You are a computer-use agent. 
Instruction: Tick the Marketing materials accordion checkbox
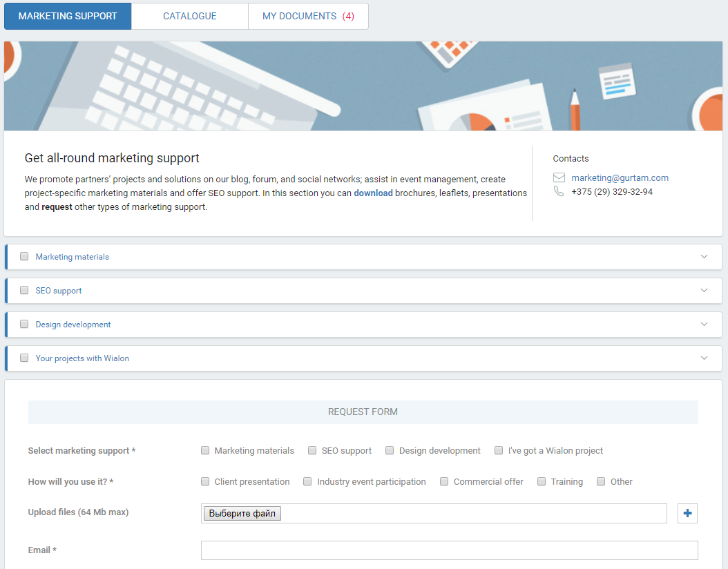tap(24, 257)
